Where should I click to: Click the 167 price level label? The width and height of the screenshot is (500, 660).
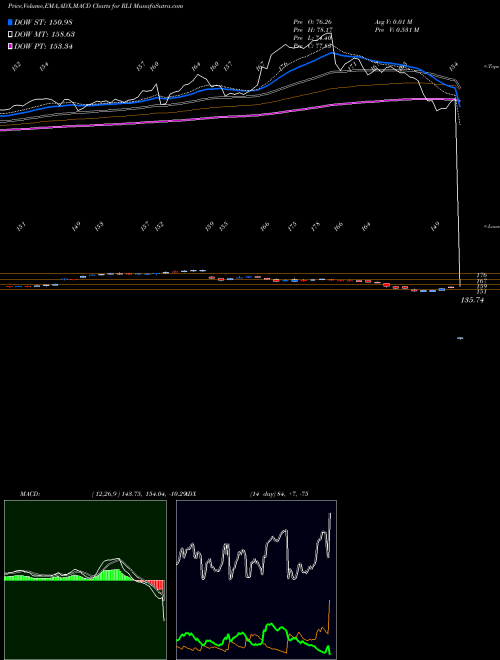482,281
